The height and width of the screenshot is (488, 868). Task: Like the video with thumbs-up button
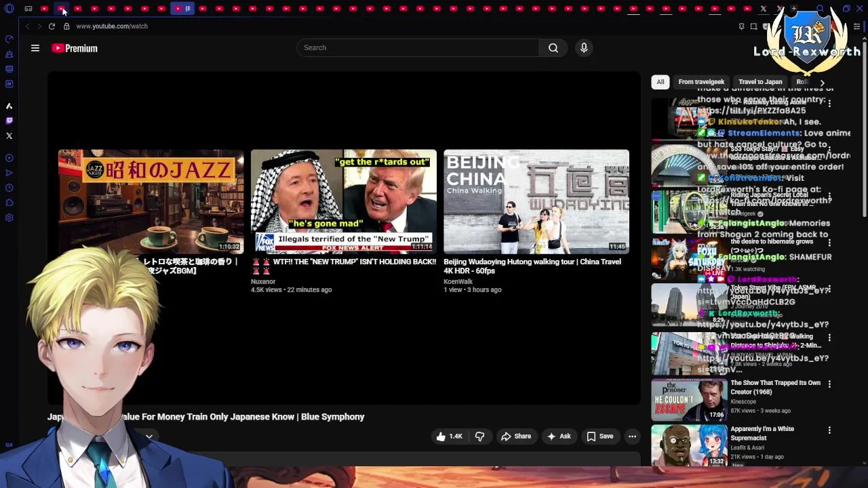(449, 436)
